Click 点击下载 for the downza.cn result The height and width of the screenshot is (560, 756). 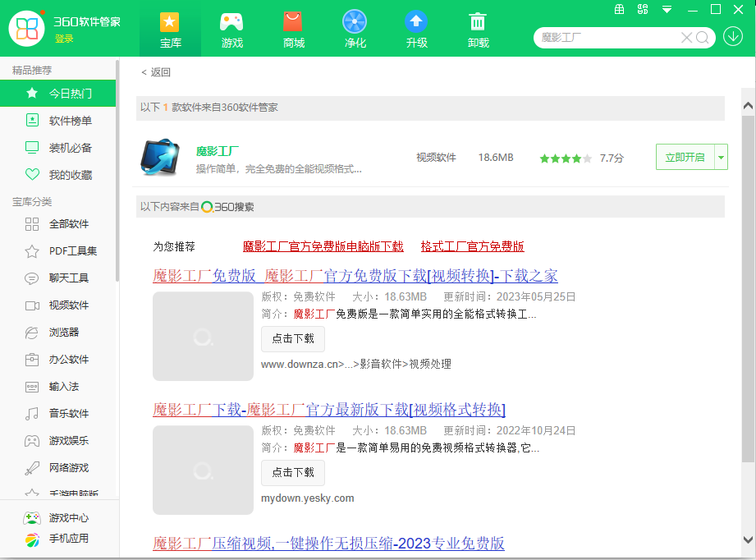[293, 339]
